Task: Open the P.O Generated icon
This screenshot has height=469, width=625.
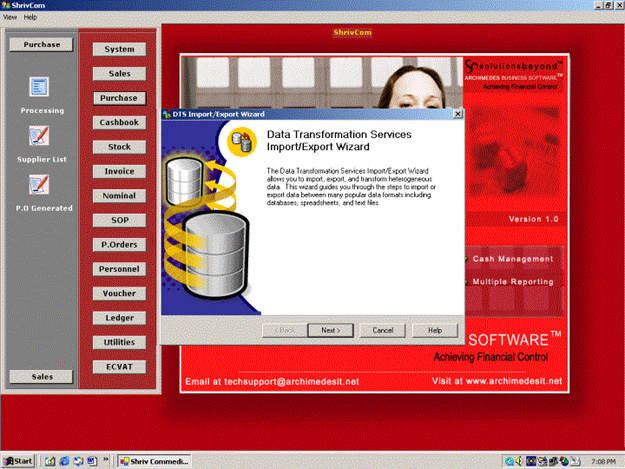Action: coord(40,184)
